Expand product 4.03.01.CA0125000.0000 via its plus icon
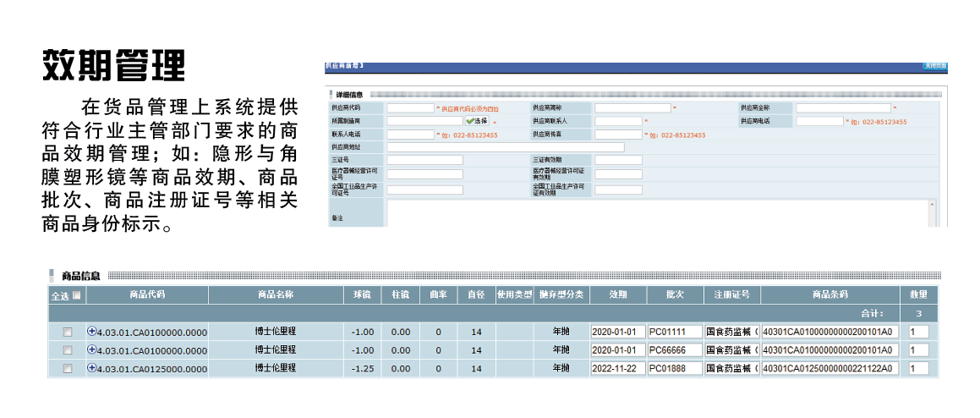The width and height of the screenshot is (980, 418). [91, 367]
